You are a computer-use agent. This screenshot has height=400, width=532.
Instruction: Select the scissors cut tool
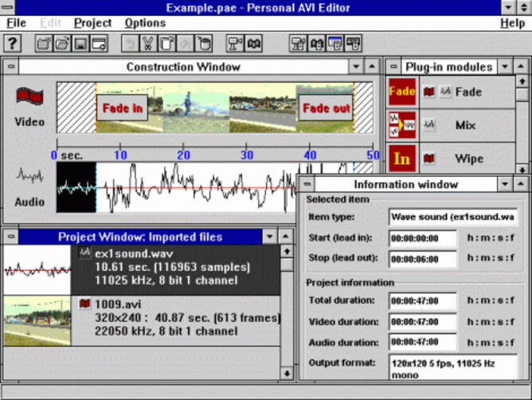point(148,44)
